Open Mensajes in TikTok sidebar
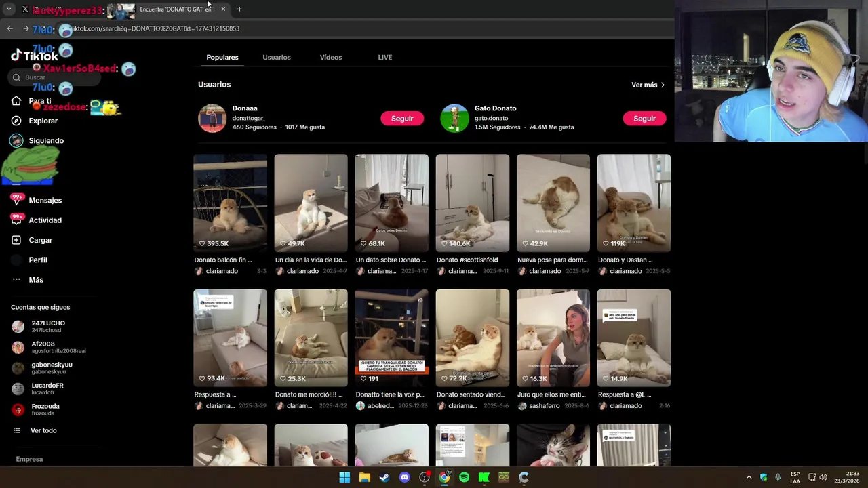Viewport: 868px width, 488px height. coord(45,201)
